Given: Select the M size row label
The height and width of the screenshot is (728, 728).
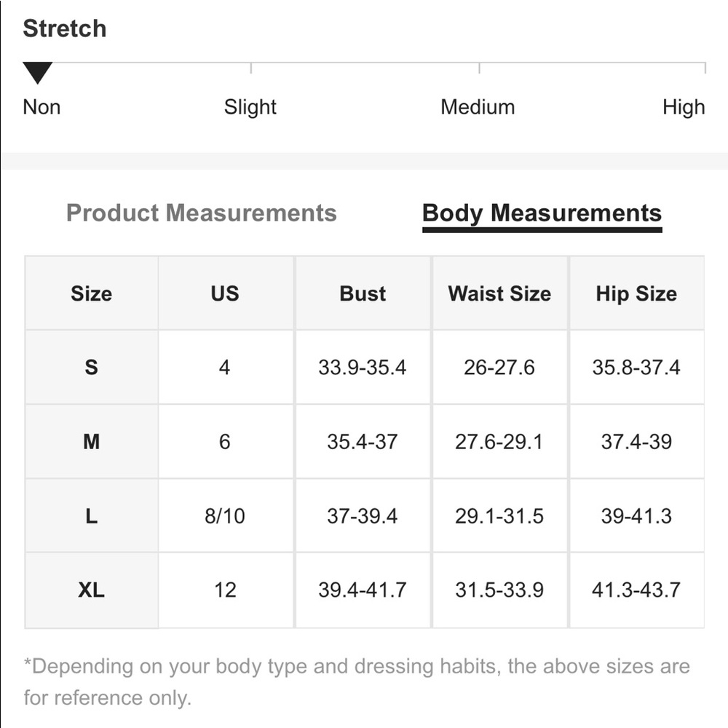Looking at the screenshot, I should click(x=92, y=442).
